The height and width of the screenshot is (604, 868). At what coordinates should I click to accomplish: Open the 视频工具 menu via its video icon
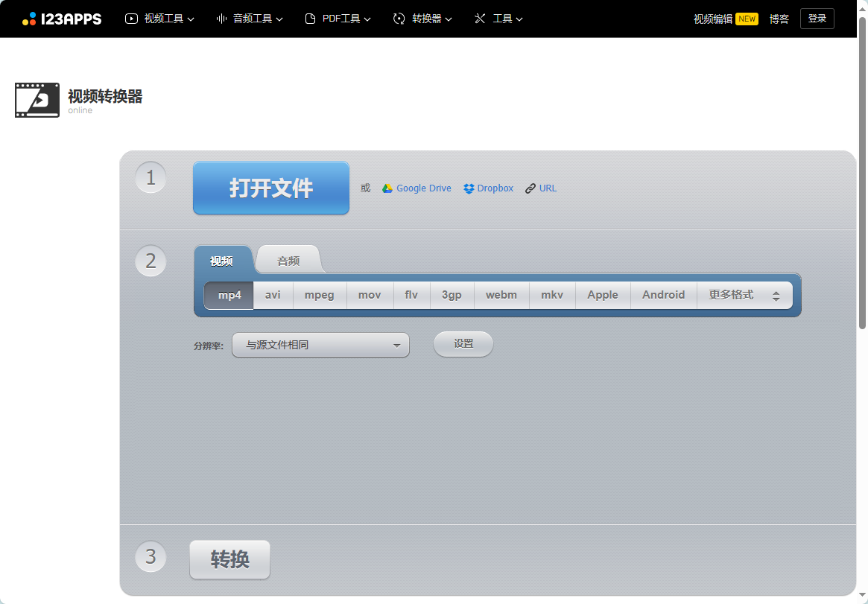(132, 19)
